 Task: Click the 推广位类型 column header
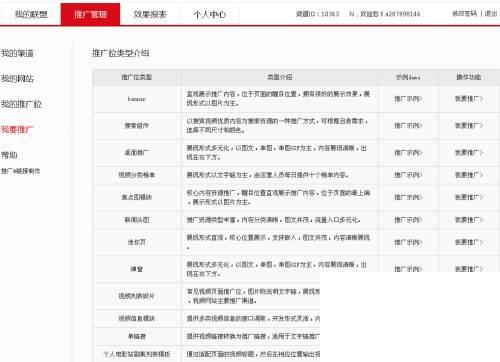coord(137,77)
